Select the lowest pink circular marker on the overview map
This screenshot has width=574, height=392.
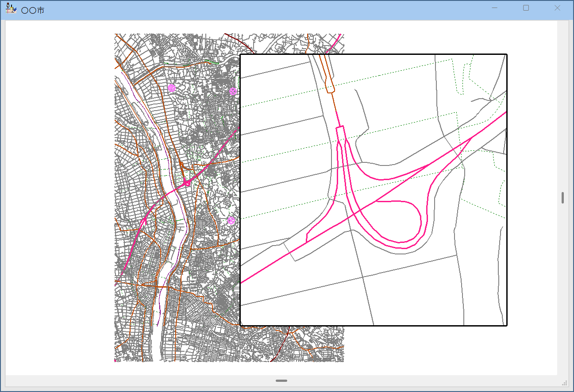tap(231, 220)
